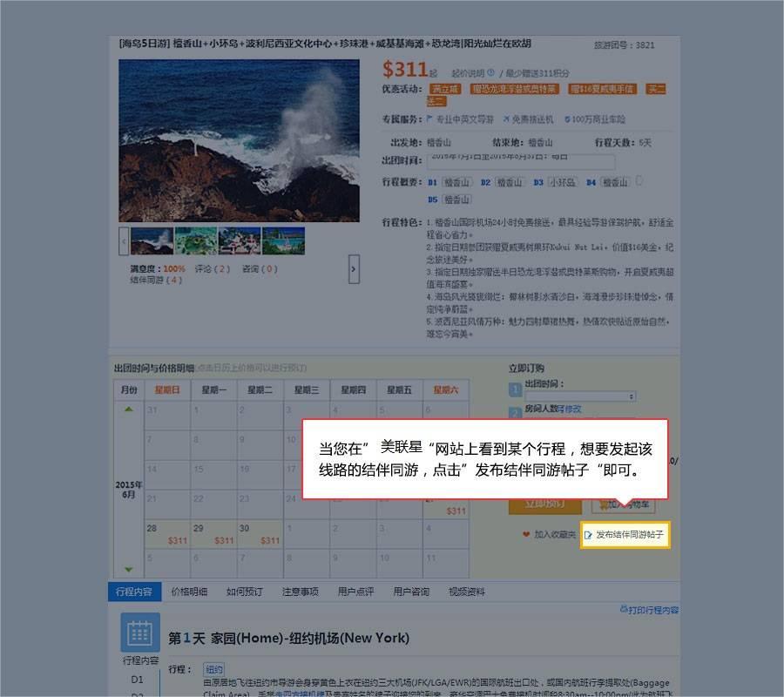Click the first orange promotion tag
The width and height of the screenshot is (784, 697).
point(445,89)
